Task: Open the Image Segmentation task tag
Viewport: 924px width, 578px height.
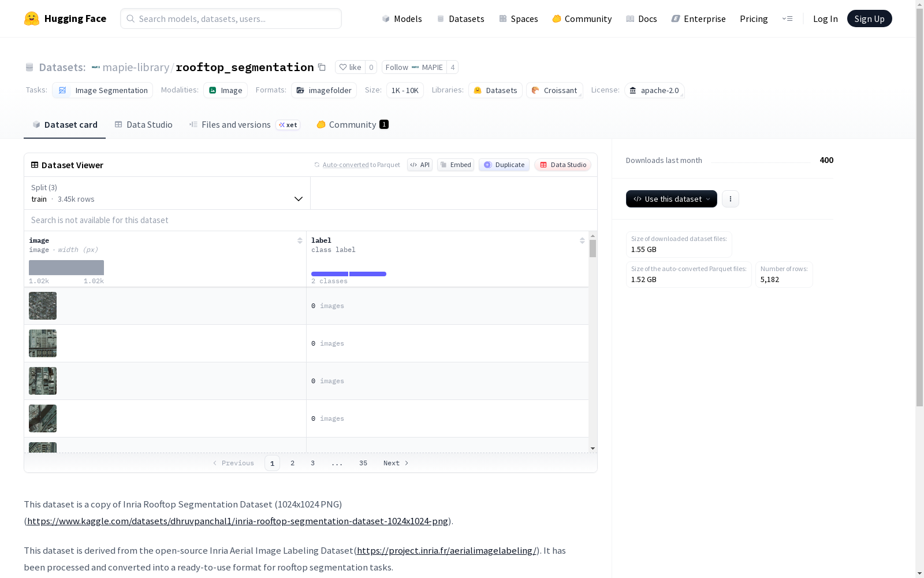Action: coord(103,90)
